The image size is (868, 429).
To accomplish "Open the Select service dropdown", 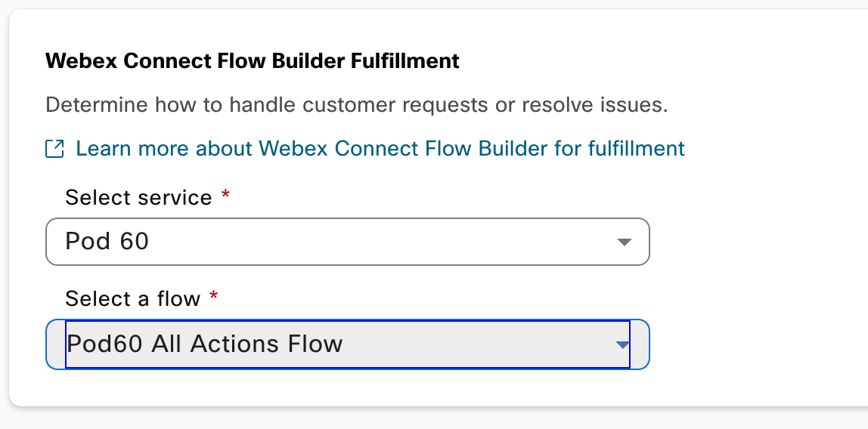I will [x=347, y=242].
